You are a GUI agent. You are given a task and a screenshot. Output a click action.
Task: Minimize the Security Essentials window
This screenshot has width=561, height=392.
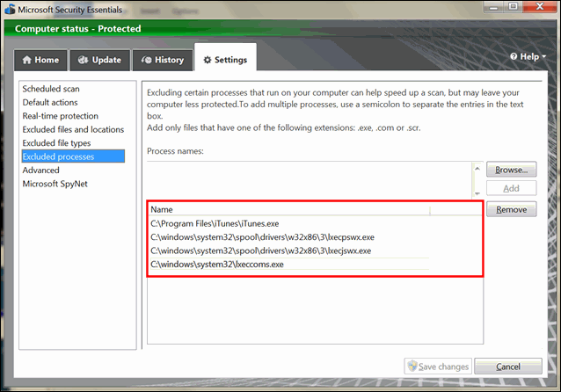494,7
